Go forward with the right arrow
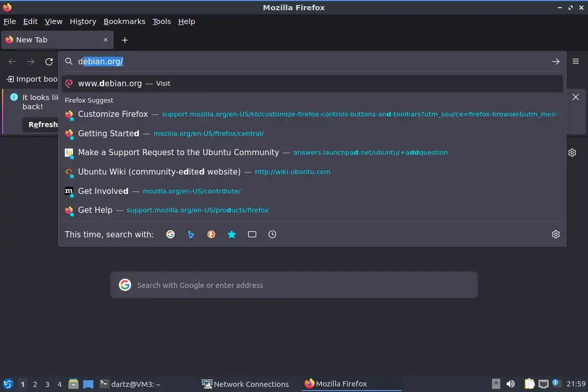The height and width of the screenshot is (392, 588). coord(31,62)
